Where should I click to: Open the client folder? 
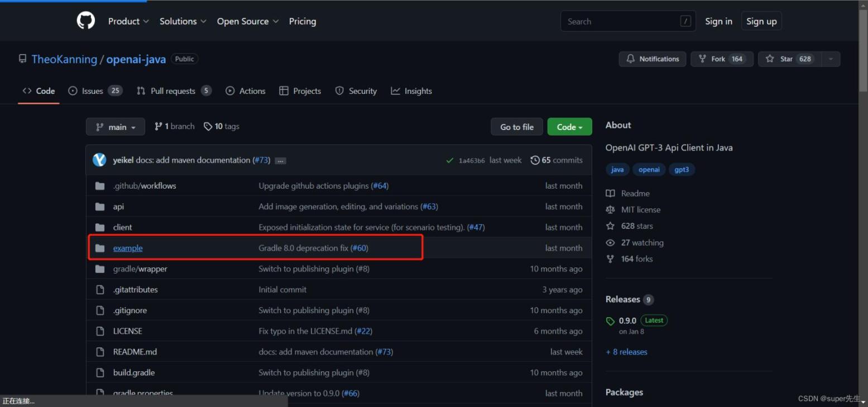click(123, 227)
